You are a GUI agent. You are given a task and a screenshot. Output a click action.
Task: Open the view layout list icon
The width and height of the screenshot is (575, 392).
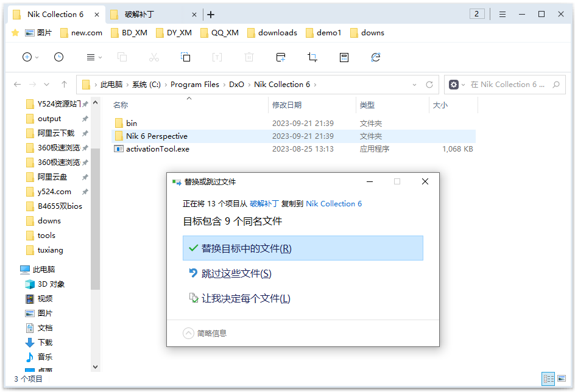91,57
